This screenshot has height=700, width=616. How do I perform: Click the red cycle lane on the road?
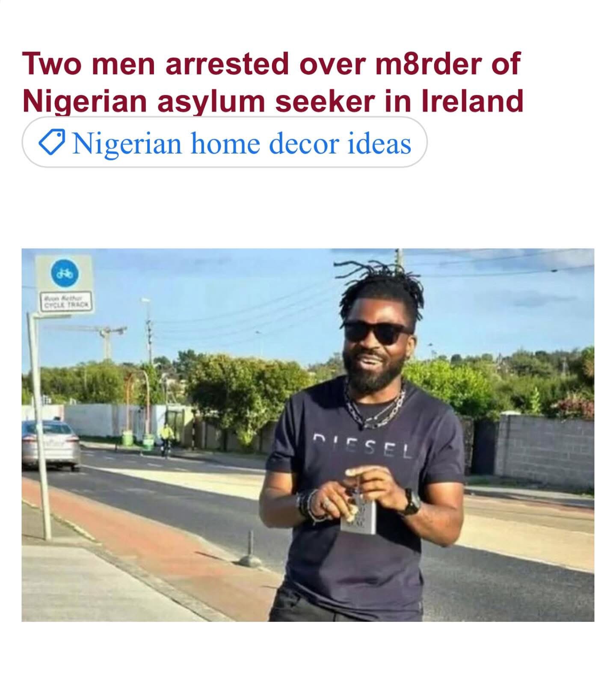point(145,543)
